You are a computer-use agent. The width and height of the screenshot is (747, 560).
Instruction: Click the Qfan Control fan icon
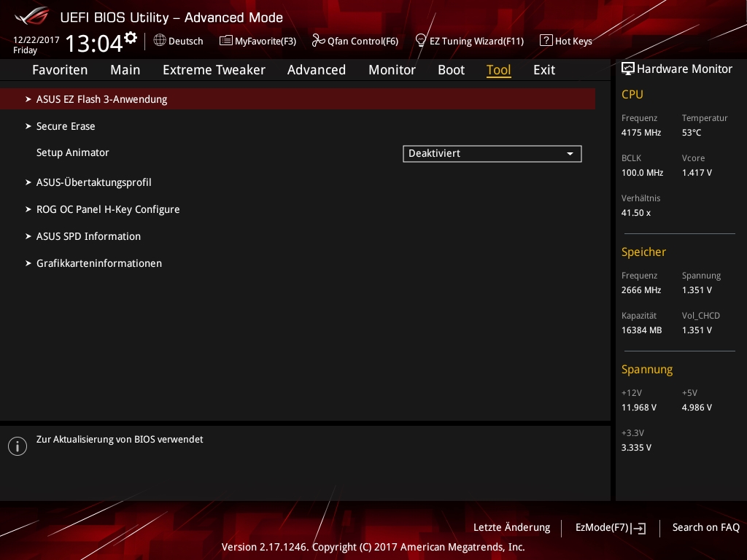(318, 41)
